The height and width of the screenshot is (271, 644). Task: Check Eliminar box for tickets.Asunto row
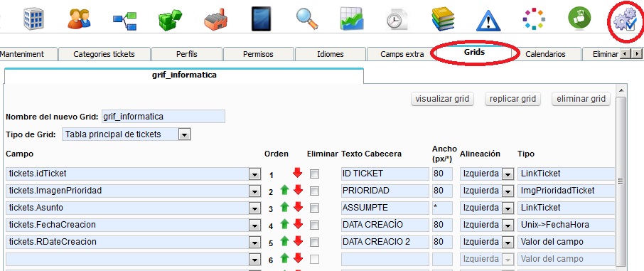(314, 208)
